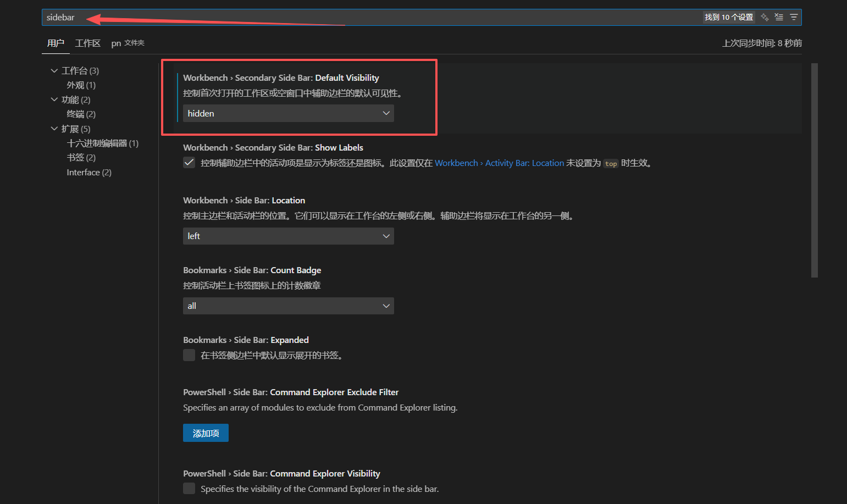Open the Default Visibility 'hidden' dropdown

[289, 113]
